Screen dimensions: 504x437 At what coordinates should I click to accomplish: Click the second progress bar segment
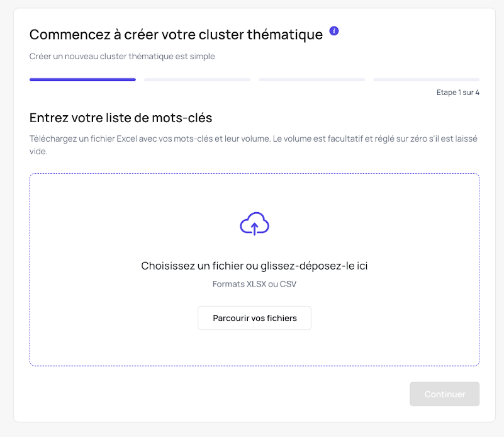(197, 79)
